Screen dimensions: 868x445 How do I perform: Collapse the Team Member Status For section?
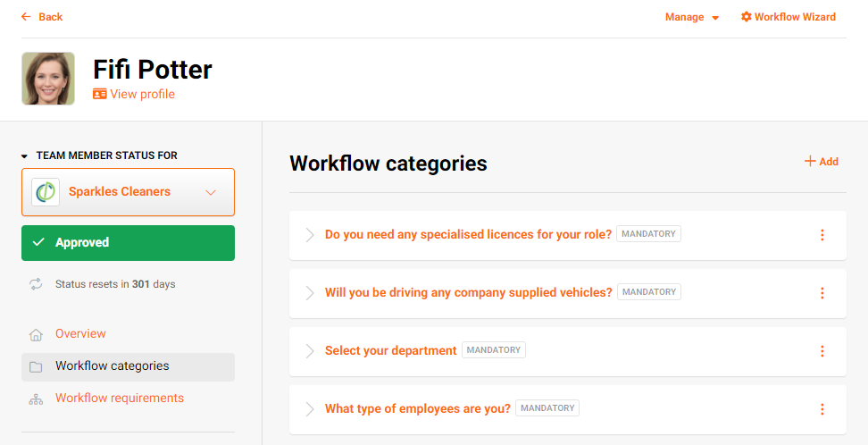(24, 156)
